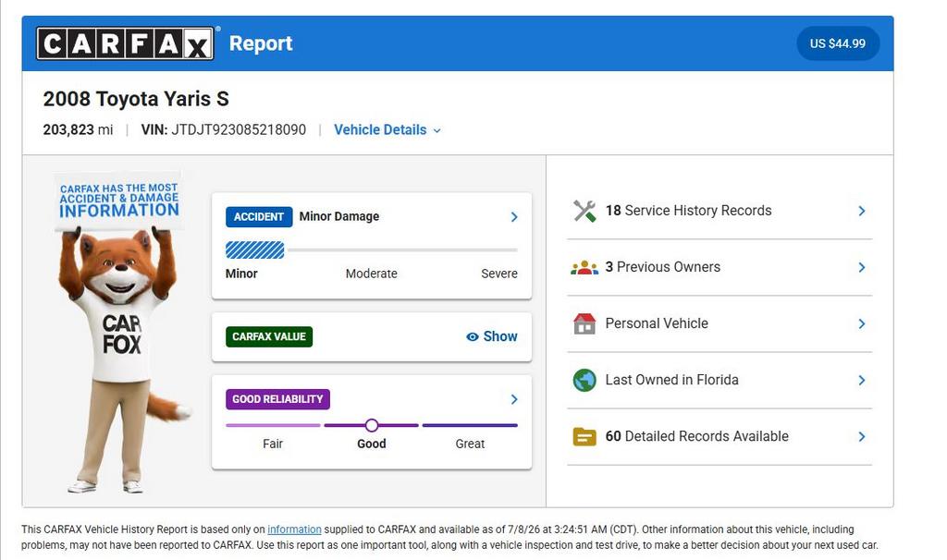Click the CARFAX logo in header
Viewport: 947px width, 560px height.
click(125, 43)
